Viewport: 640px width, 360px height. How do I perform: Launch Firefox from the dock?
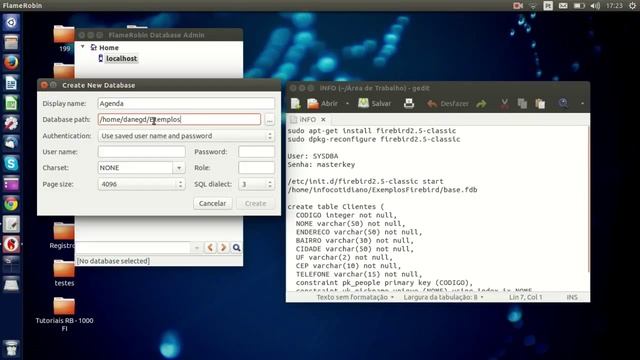tap(11, 62)
